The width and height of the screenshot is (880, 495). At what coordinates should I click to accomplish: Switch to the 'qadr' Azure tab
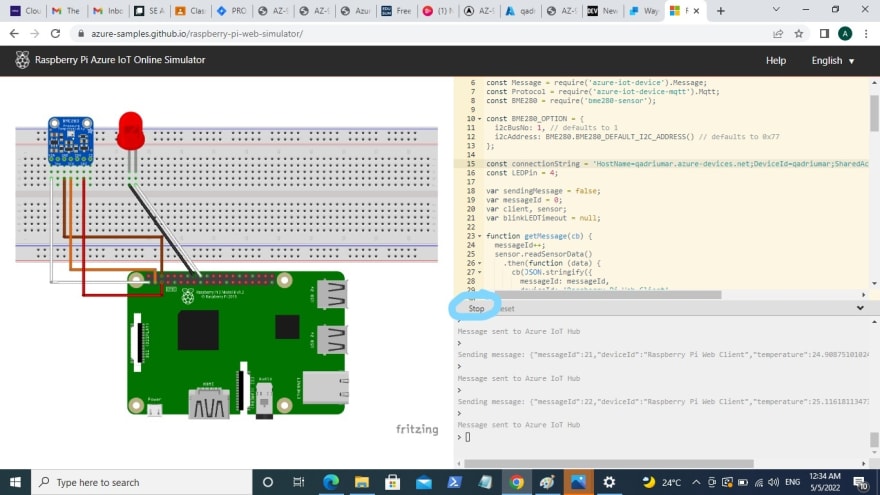[520, 11]
